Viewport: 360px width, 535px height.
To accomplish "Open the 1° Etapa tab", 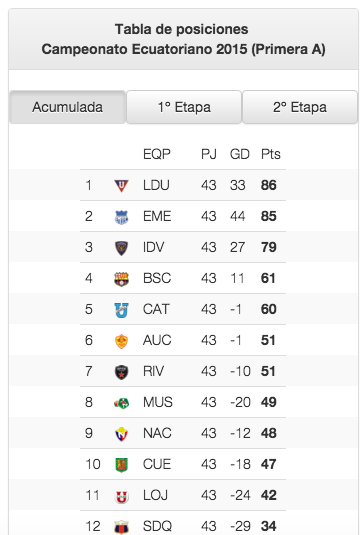I will (184, 107).
